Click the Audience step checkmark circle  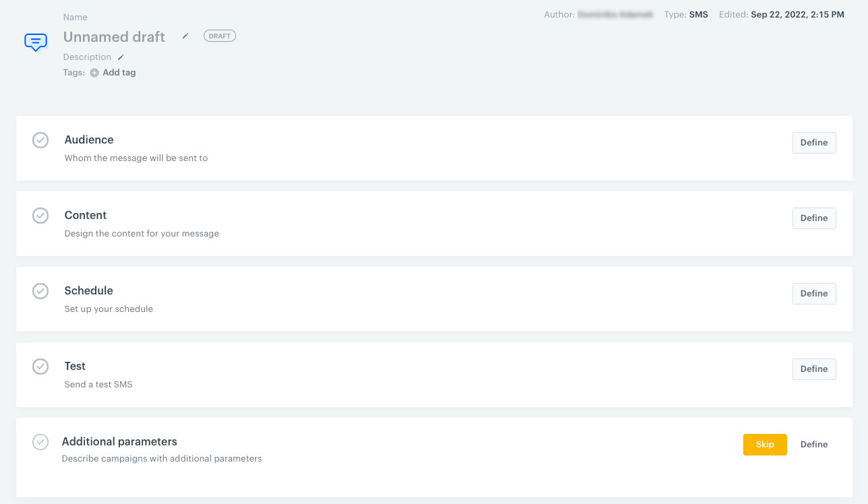pos(40,140)
